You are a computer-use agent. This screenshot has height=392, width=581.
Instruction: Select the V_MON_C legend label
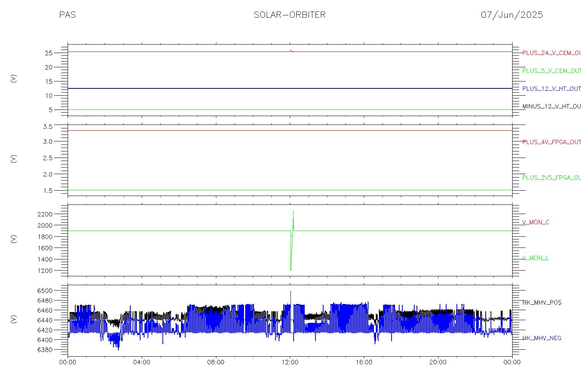(x=536, y=223)
